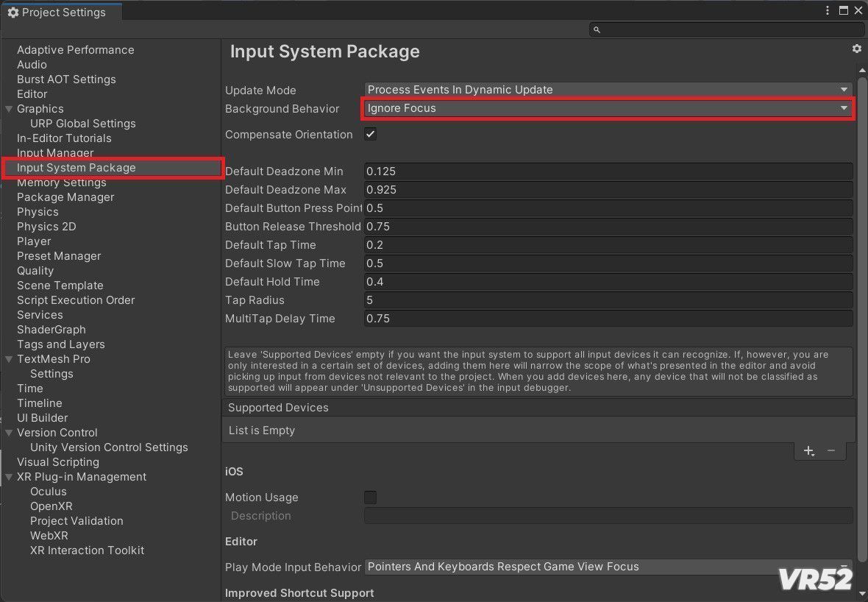Click the Supported Devices list header
This screenshot has height=602, width=868.
pos(538,408)
